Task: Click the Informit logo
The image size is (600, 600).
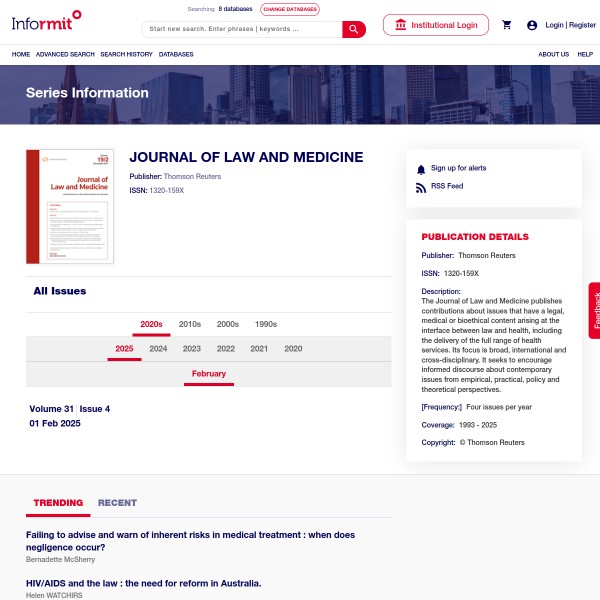Action: click(x=47, y=18)
